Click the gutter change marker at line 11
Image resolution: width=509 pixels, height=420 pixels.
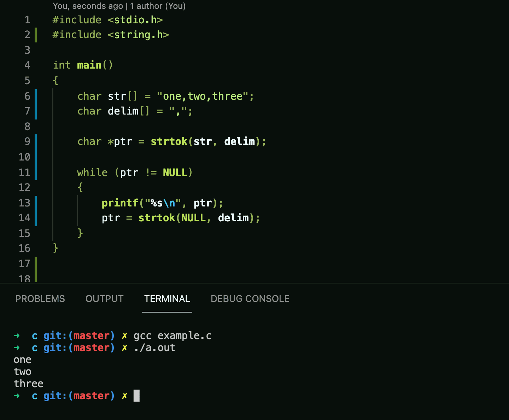click(36, 173)
